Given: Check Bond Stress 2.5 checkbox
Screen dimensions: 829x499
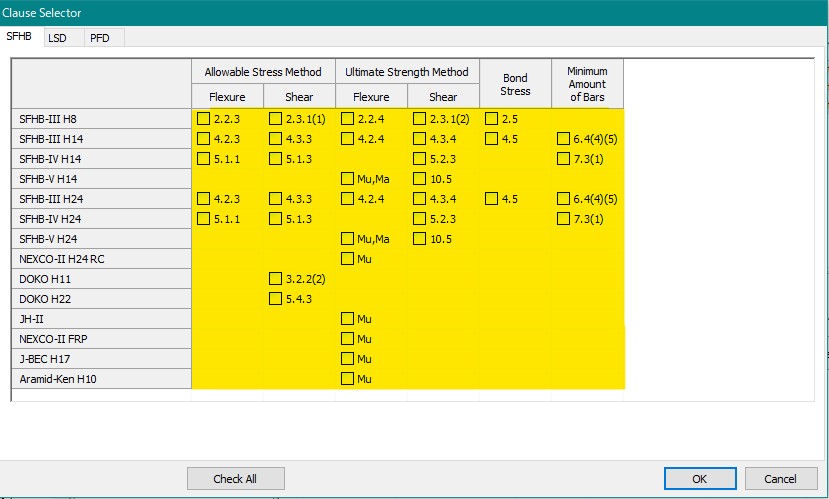Looking at the screenshot, I should pyautogui.click(x=491, y=118).
